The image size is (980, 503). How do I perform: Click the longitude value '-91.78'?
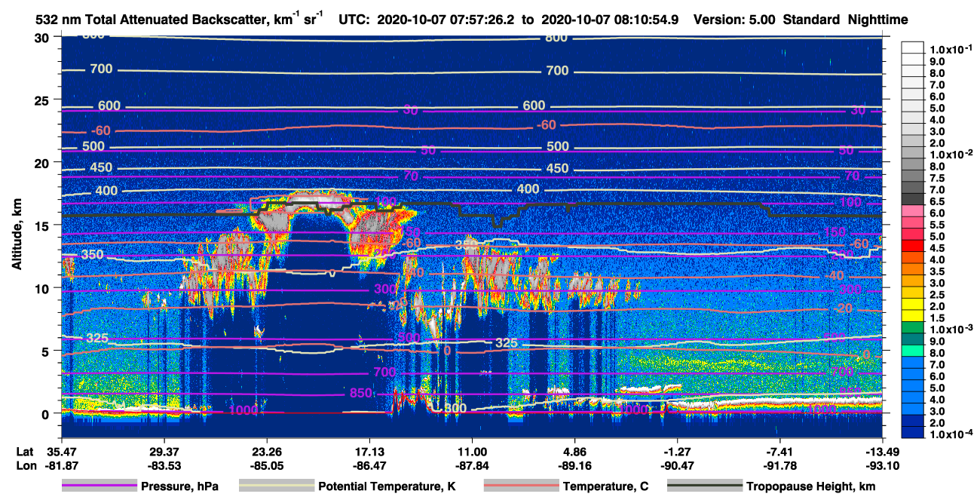[x=780, y=465]
